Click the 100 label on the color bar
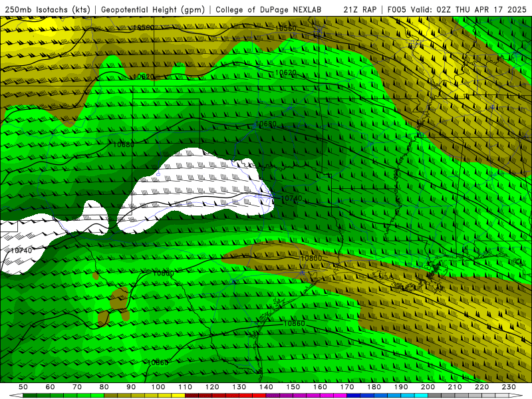532x399 pixels. [x=158, y=387]
